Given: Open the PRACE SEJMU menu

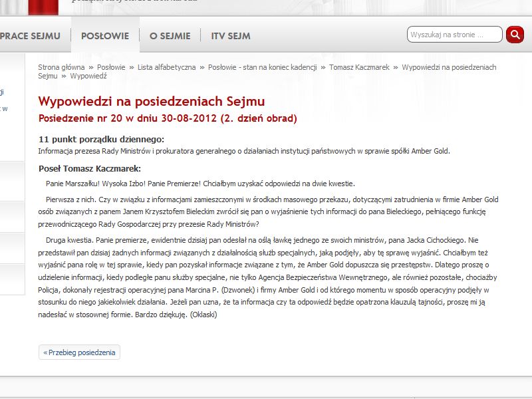Looking at the screenshot, I should 30,36.
